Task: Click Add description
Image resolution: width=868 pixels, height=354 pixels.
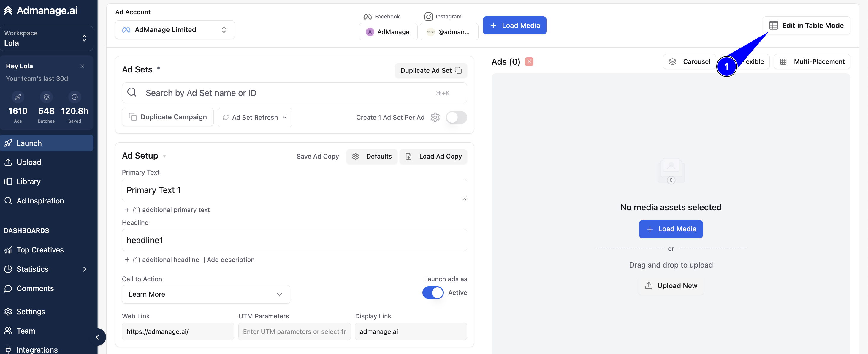Action: click(x=230, y=260)
